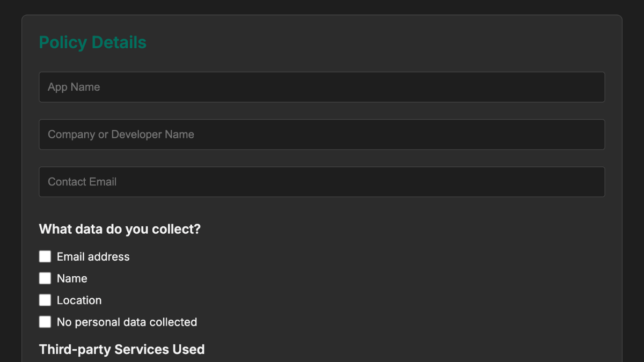Check the Location checkbox
This screenshot has width=644, height=362.
click(45, 300)
